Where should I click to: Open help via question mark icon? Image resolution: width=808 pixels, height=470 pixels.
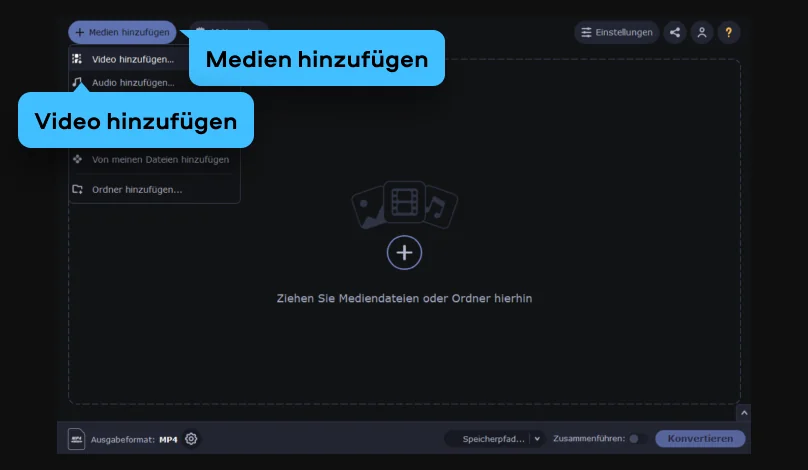tap(729, 32)
